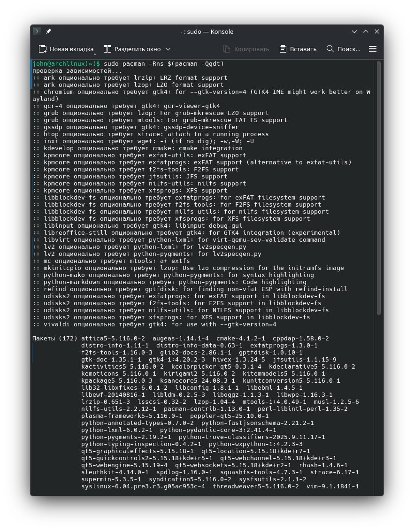Click the split window icon
Viewport: 414px width, 532px height.
[107, 49]
